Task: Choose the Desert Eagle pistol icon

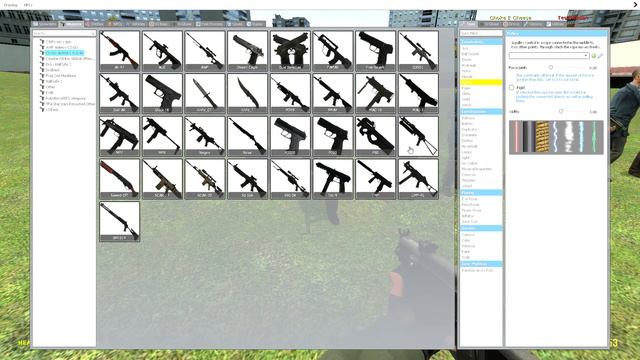Action: point(247,51)
